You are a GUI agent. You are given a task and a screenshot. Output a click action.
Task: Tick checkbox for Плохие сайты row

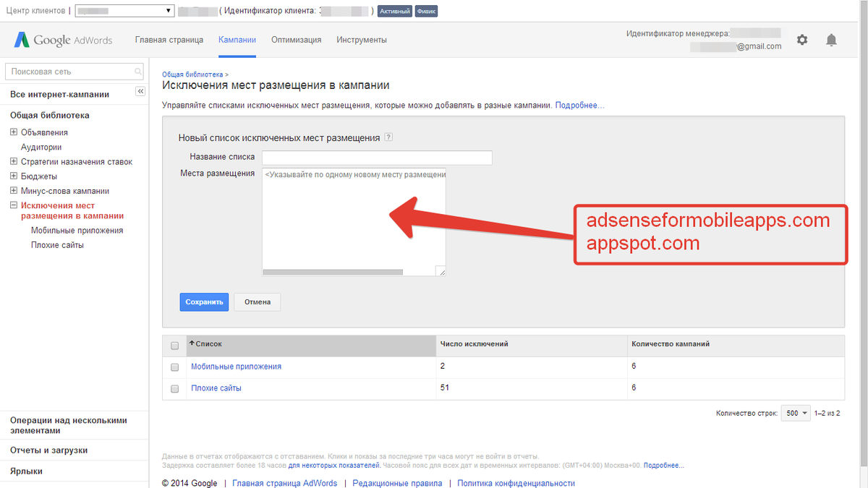[x=174, y=389]
